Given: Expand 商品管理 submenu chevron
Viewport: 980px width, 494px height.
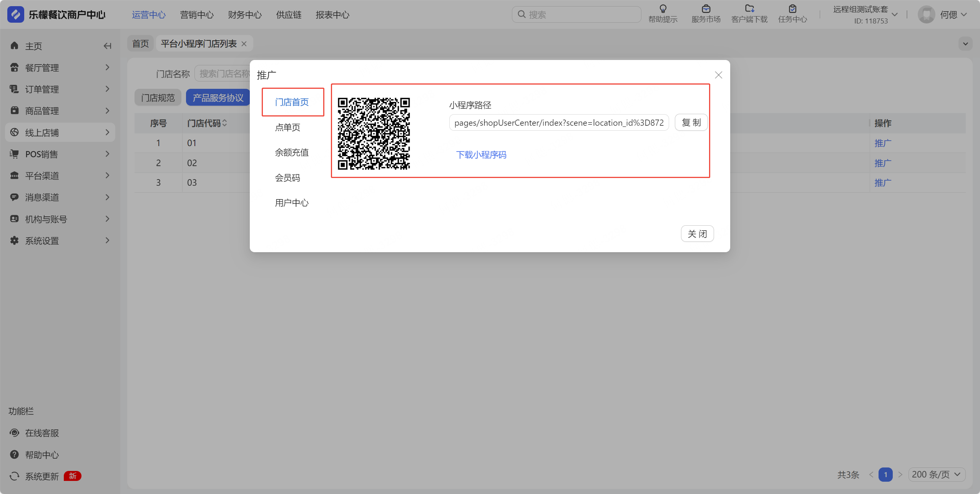Looking at the screenshot, I should pyautogui.click(x=108, y=111).
